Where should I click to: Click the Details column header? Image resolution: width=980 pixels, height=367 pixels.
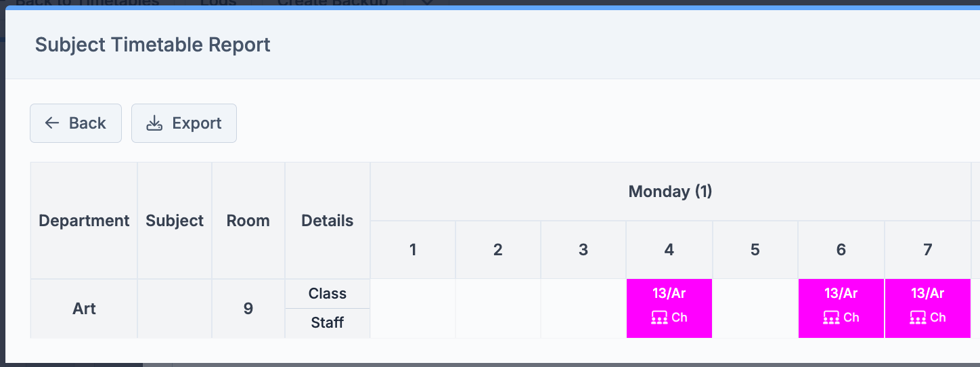click(328, 221)
